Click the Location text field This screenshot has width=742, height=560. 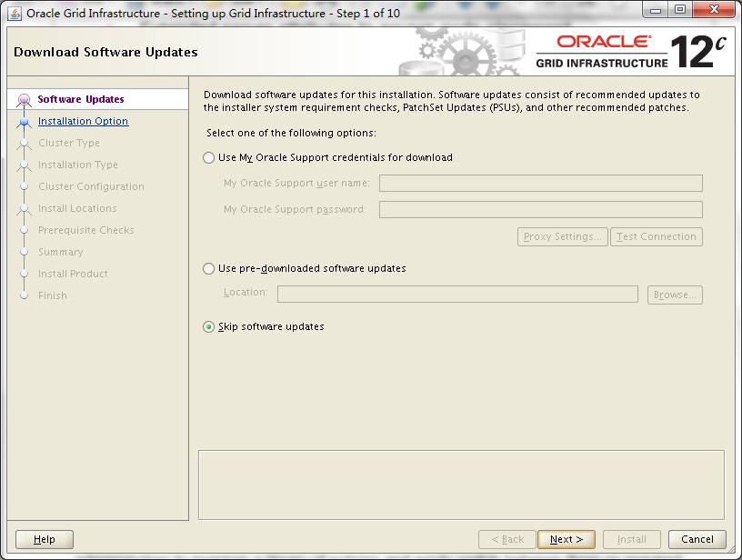pyautogui.click(x=457, y=295)
